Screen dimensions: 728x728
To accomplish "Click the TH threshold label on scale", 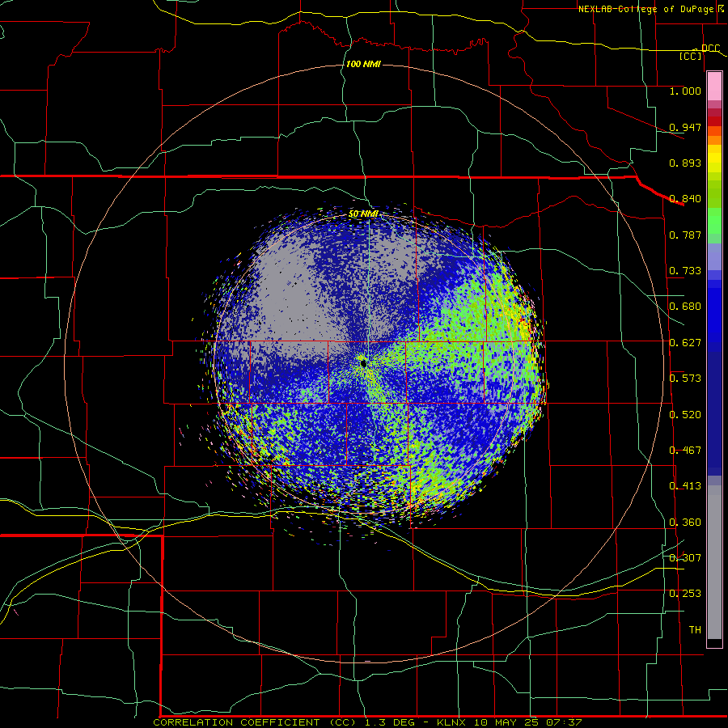I will coord(695,630).
